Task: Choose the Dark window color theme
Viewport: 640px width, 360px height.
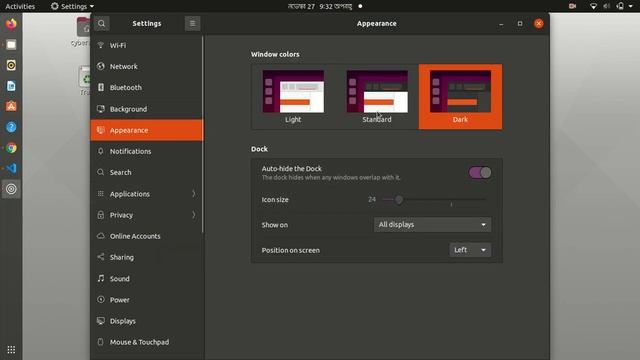Action: (460, 97)
